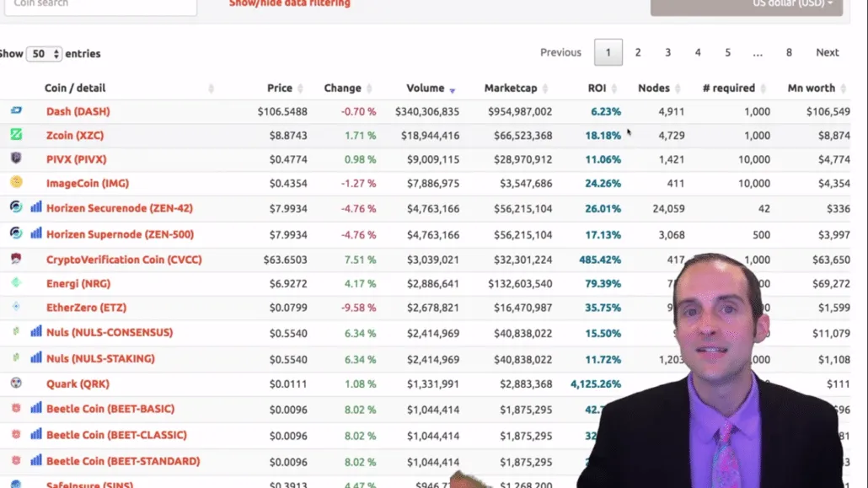
Task: Sort table by Price column
Action: (x=280, y=88)
